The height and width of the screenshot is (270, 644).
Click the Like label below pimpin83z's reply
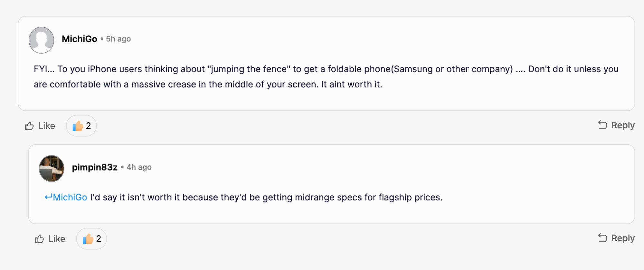pyautogui.click(x=57, y=239)
